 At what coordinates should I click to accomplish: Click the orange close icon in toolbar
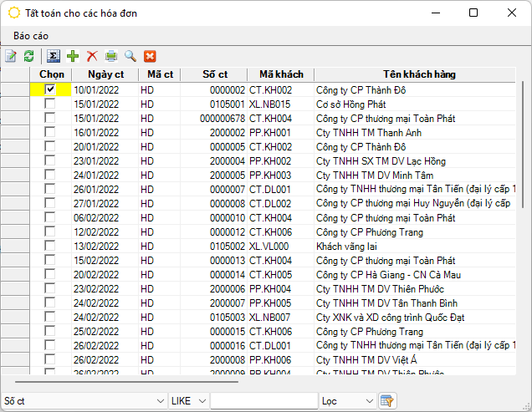click(x=151, y=56)
